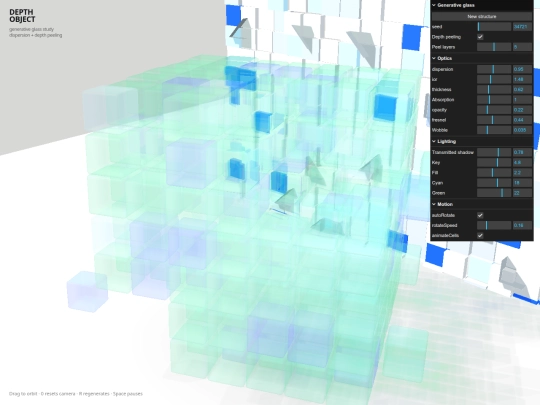Change the dispersion slider
The image size is (540, 405).
pos(494,69)
